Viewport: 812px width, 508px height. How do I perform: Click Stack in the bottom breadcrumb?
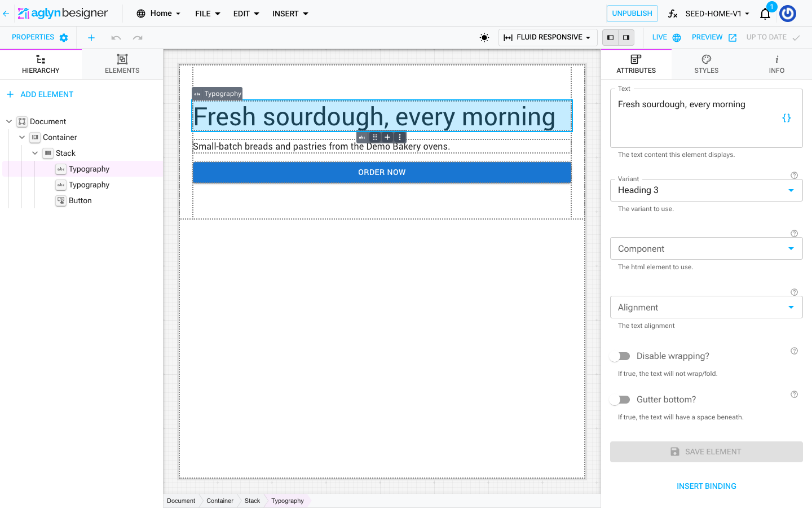point(252,501)
